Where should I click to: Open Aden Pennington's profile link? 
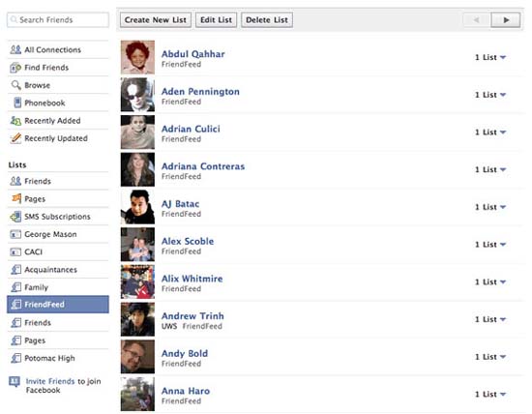[x=200, y=91]
